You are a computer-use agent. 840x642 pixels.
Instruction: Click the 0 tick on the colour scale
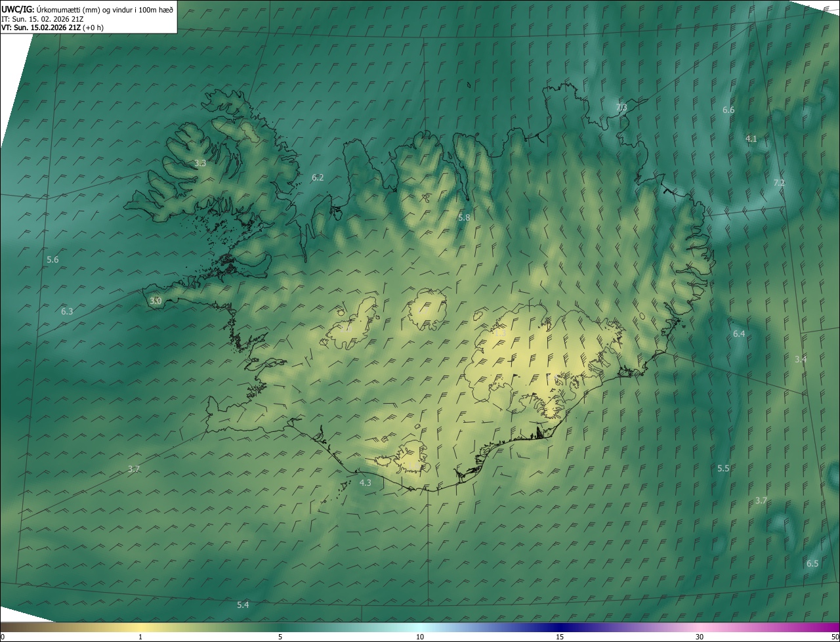pos(3,637)
